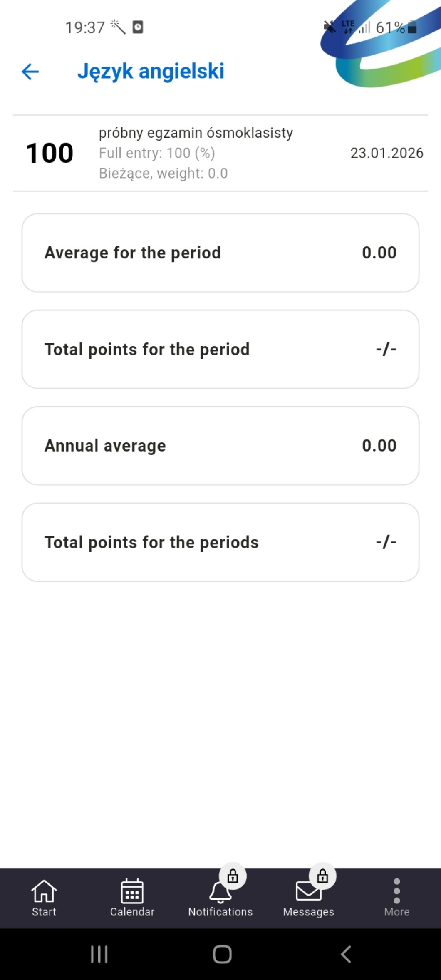Tap the battery indicator in status bar
The image size is (441, 980).
pos(412,27)
